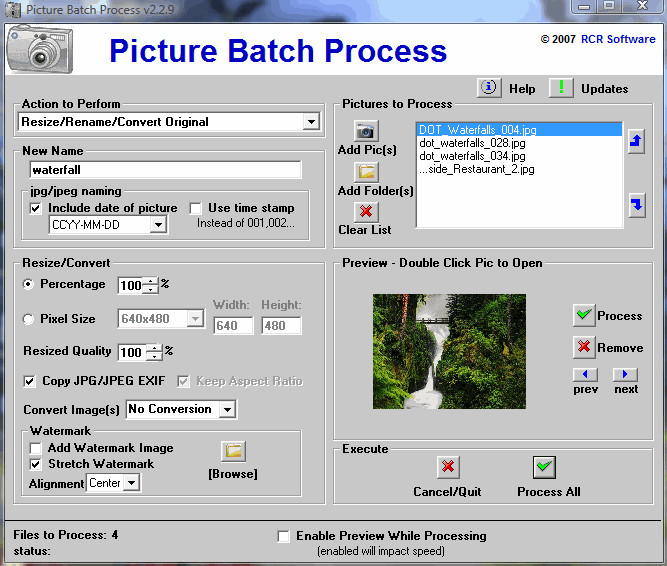
Task: Select dot_waterfalls_028.jpg in the list
Action: [x=519, y=143]
